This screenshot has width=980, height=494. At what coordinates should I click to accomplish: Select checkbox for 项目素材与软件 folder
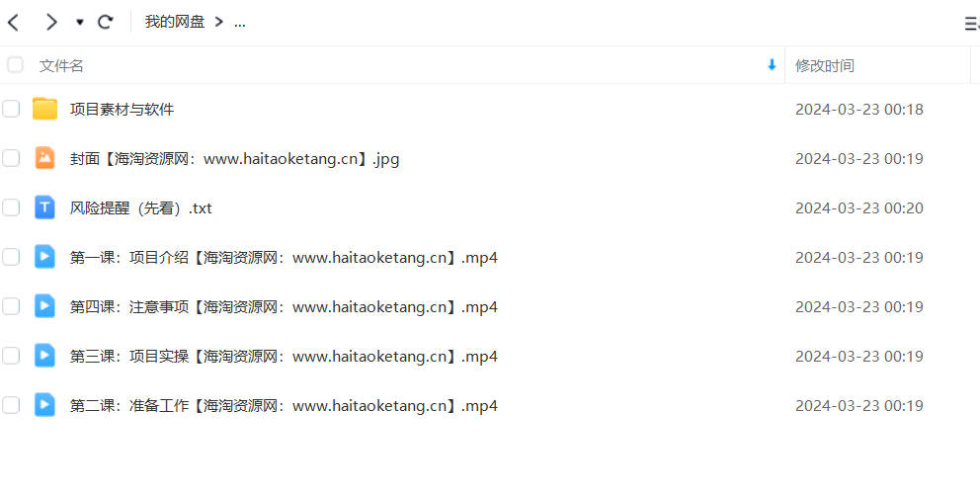[x=11, y=109]
